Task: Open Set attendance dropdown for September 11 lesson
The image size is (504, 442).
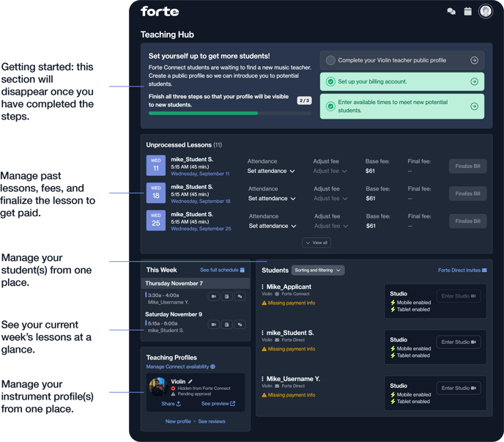Action: click(x=271, y=172)
